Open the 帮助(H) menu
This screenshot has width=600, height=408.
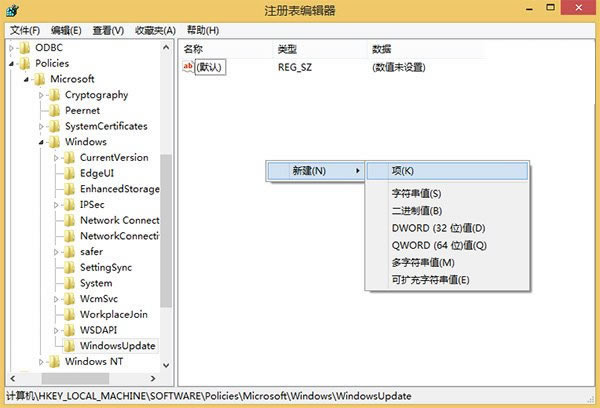203,30
